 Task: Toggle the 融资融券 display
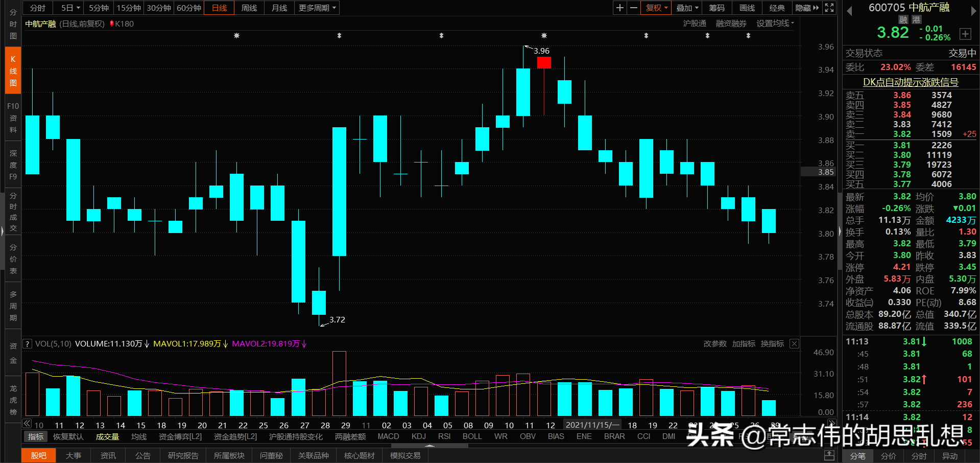pyautogui.click(x=730, y=23)
